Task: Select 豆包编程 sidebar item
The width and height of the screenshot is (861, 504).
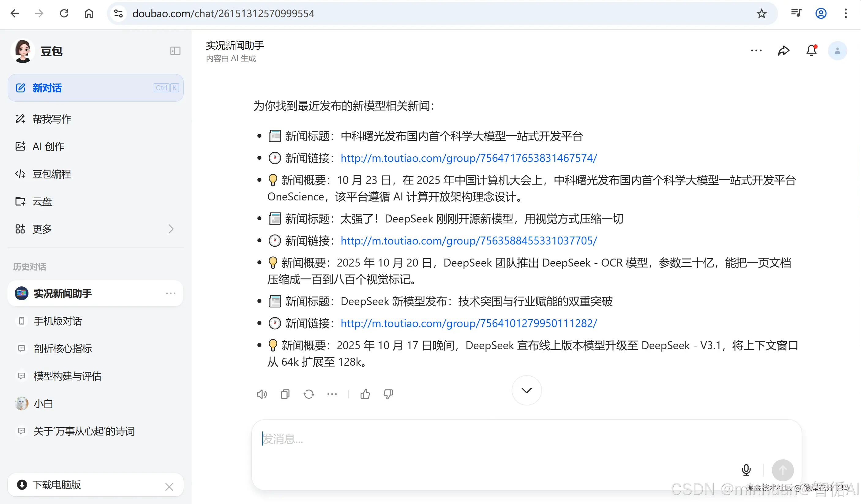Action: click(x=51, y=174)
